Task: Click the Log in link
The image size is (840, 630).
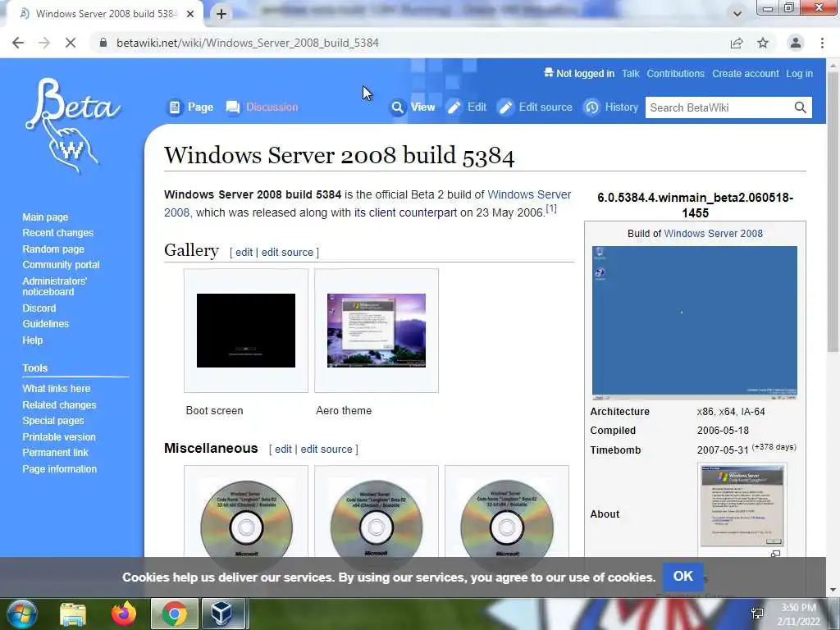Action: pyautogui.click(x=799, y=74)
